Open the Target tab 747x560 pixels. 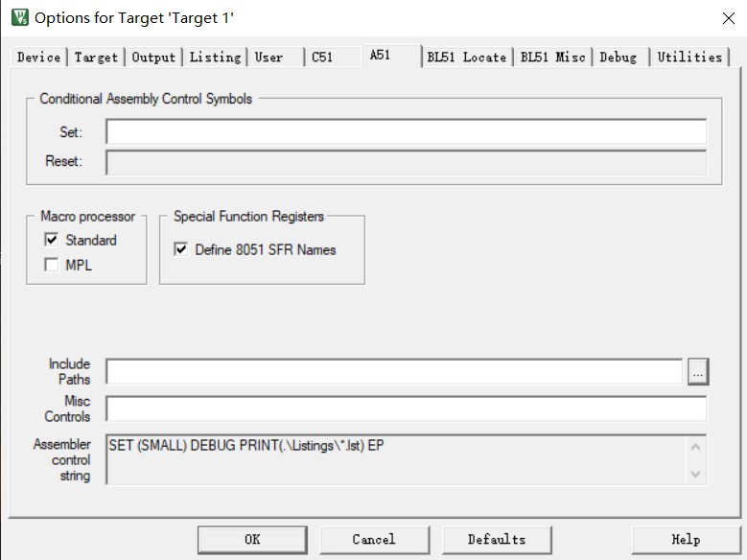pos(96,58)
